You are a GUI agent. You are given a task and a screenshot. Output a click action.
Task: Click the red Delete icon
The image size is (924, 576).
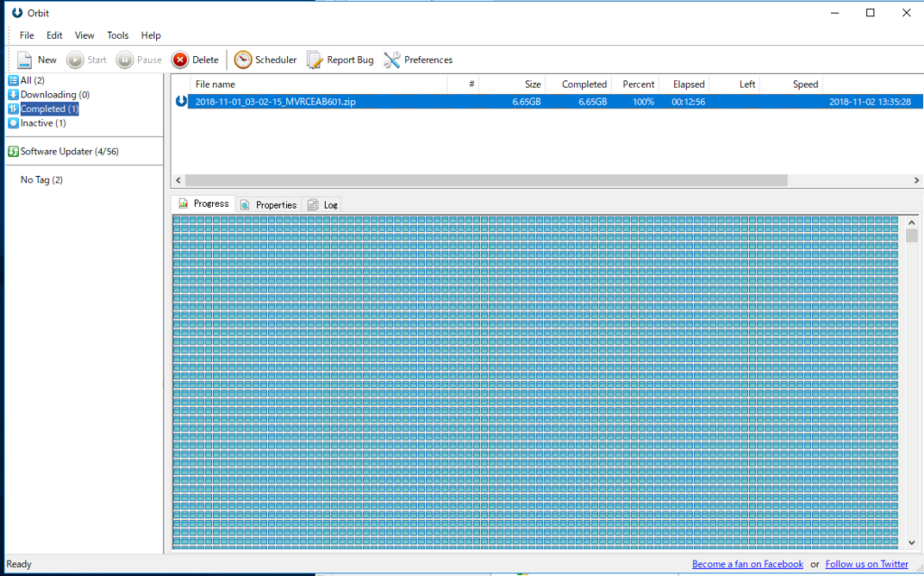180,60
